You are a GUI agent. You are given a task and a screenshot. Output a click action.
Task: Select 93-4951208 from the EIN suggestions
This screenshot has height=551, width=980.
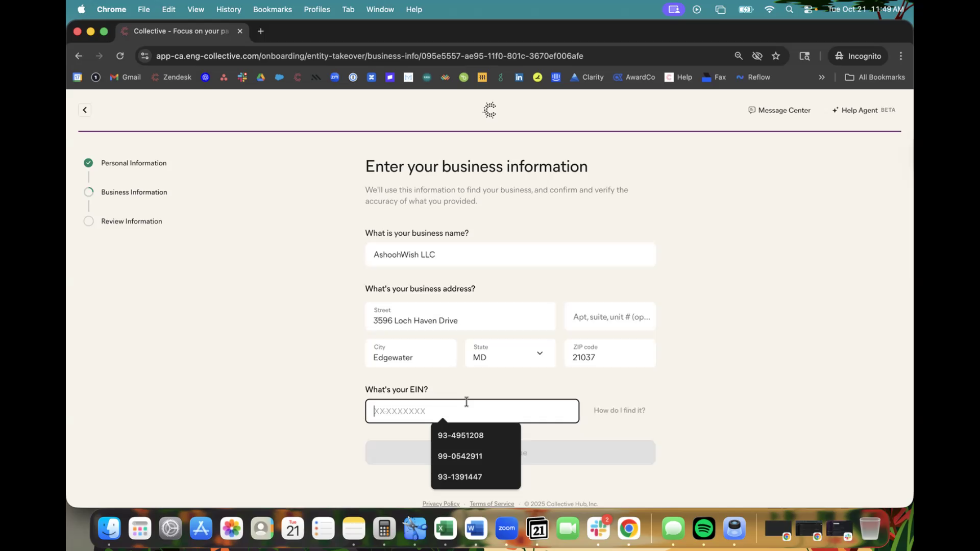coord(460,435)
